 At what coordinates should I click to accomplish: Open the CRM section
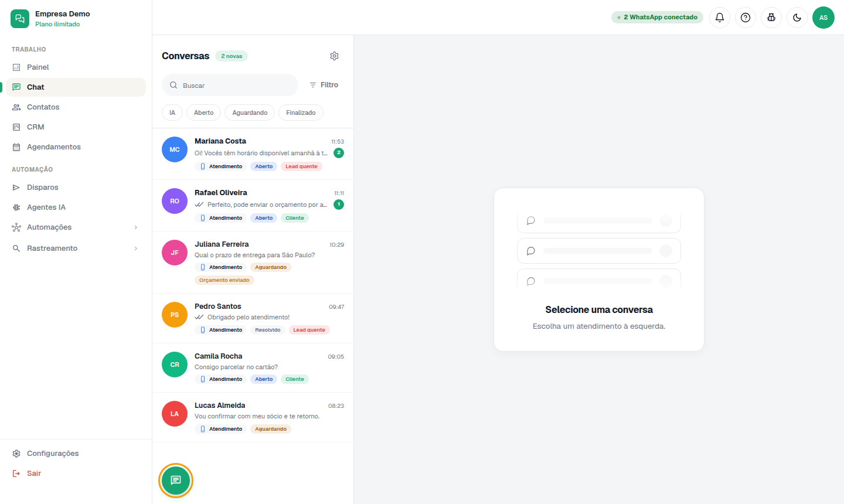76,127
